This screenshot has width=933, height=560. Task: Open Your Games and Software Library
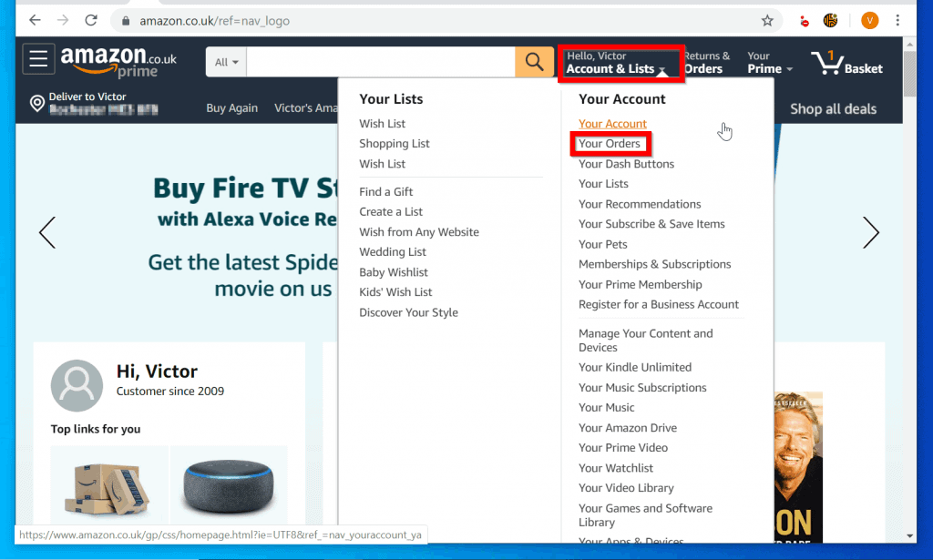click(x=646, y=514)
